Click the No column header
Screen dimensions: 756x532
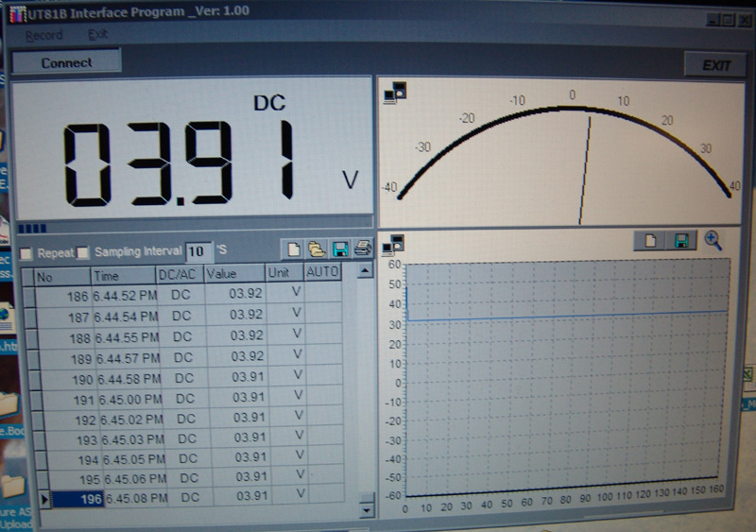62,277
